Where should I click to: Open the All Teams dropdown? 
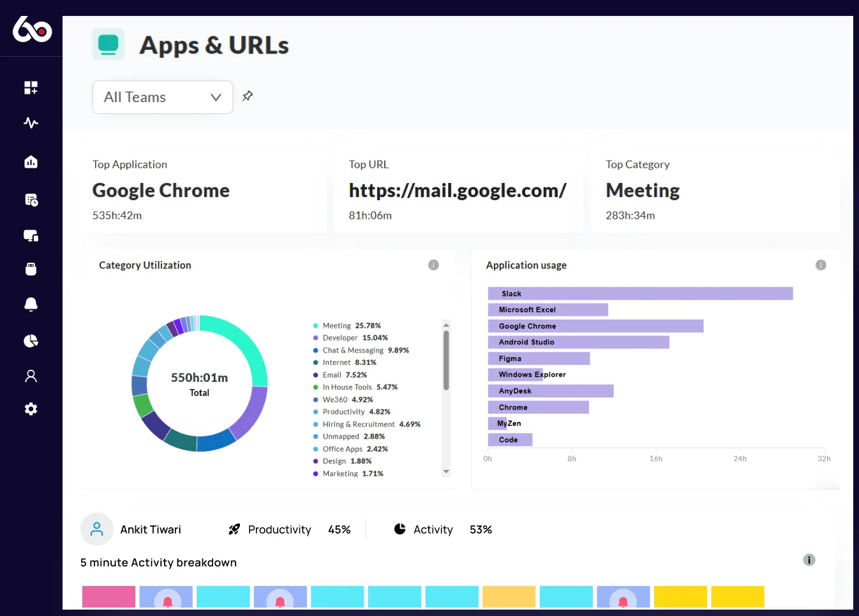tap(163, 97)
